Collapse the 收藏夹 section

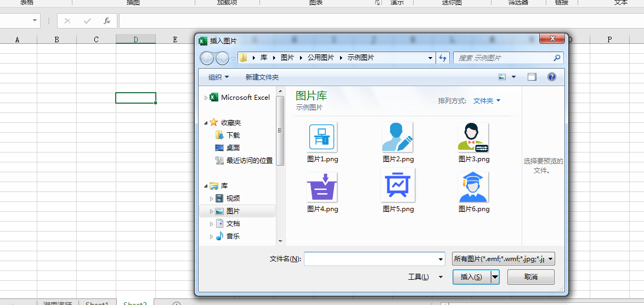coord(206,122)
